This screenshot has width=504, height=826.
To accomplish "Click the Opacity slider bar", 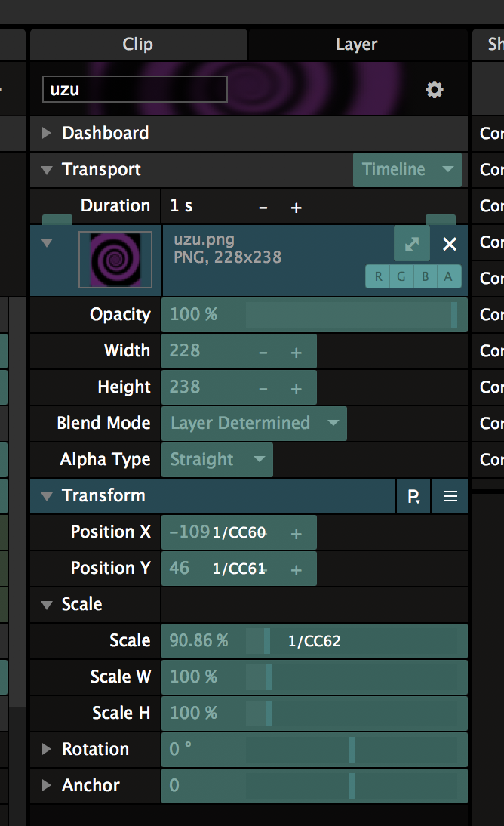I will 314,315.
